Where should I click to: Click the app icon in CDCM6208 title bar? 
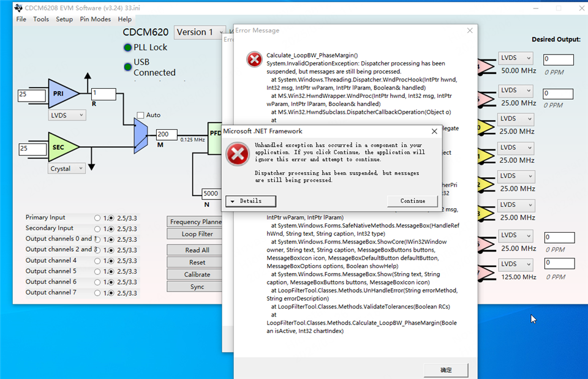click(18, 8)
